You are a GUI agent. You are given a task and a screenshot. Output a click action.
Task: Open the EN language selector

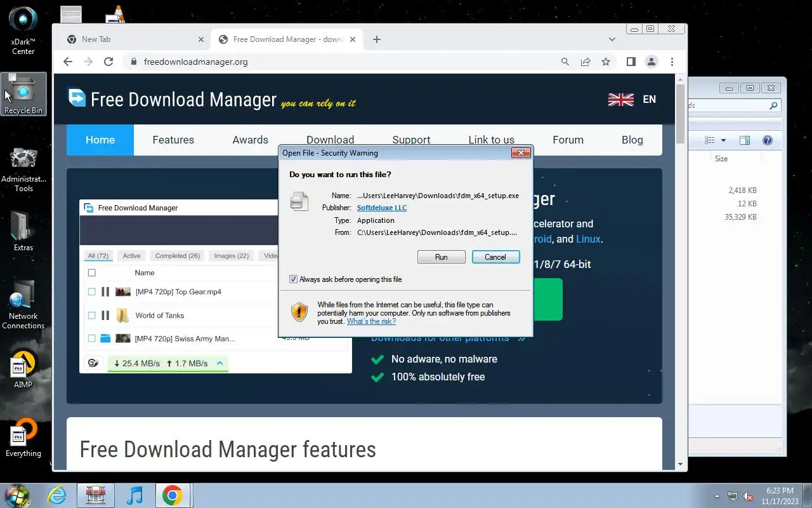(649, 99)
